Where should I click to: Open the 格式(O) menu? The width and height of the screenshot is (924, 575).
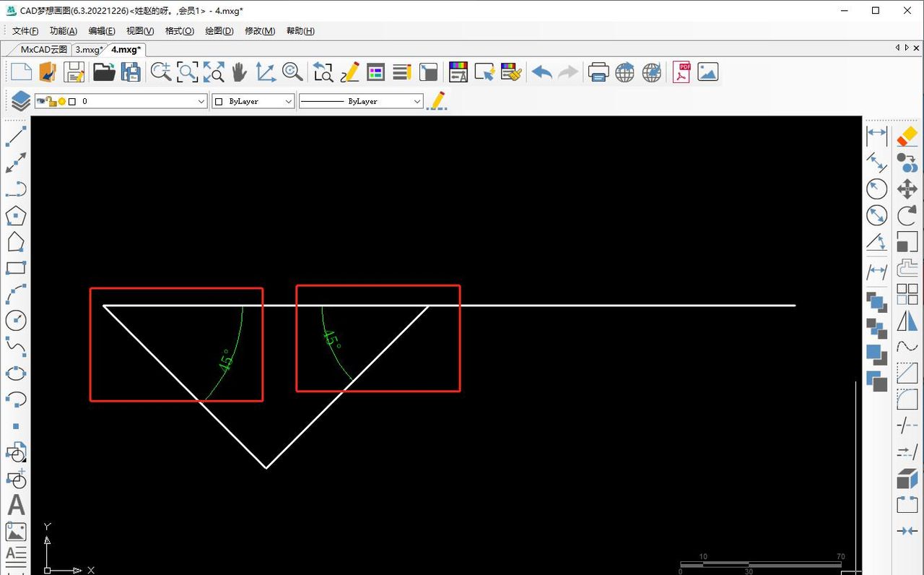(x=180, y=31)
